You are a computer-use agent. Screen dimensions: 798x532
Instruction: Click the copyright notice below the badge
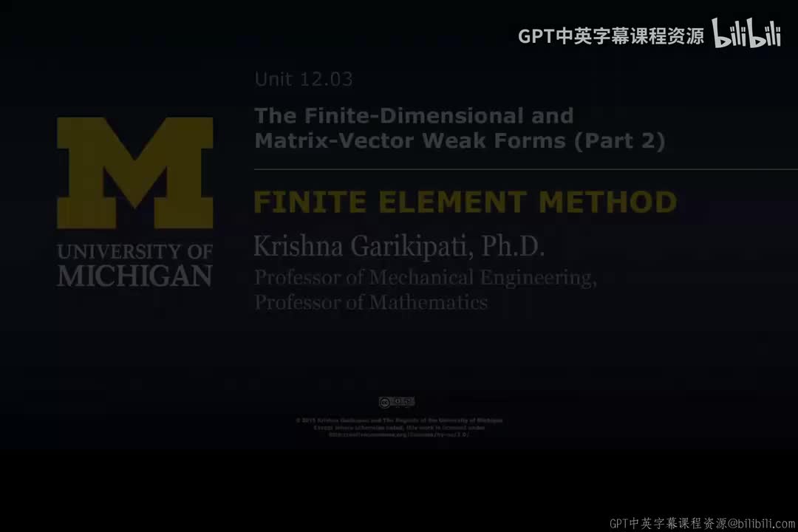point(399,428)
